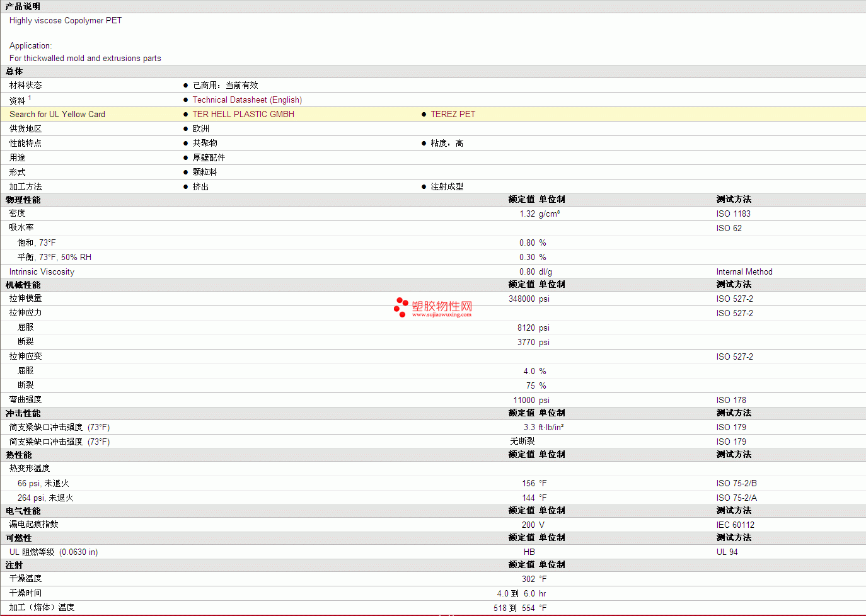Open the TEREZ PET link

[x=453, y=115]
